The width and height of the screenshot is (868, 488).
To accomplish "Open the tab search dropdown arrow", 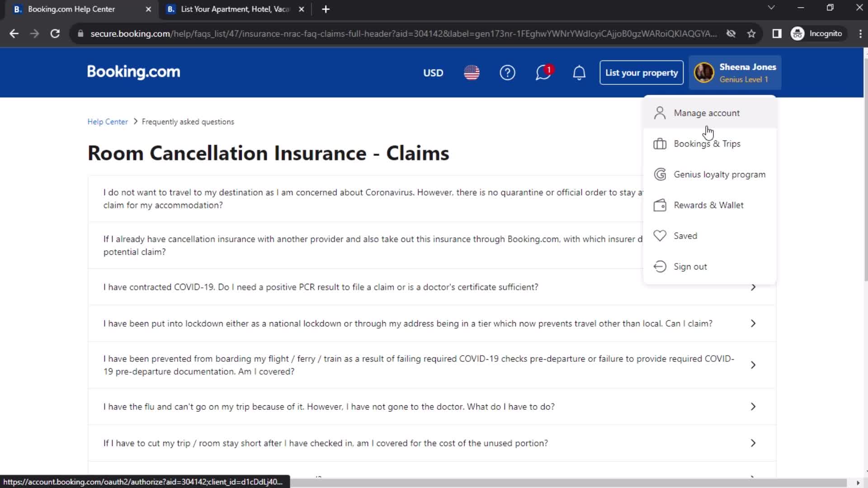I will tap(771, 8).
